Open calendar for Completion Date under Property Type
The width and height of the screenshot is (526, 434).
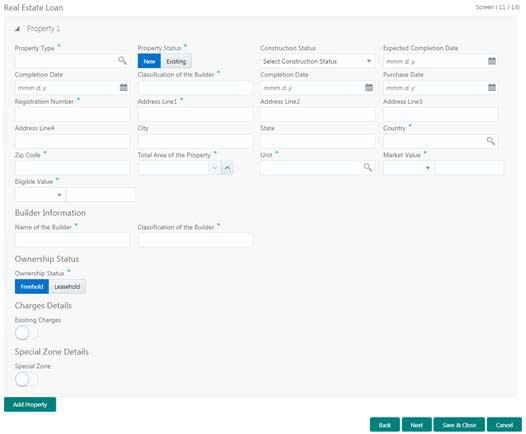(123, 88)
